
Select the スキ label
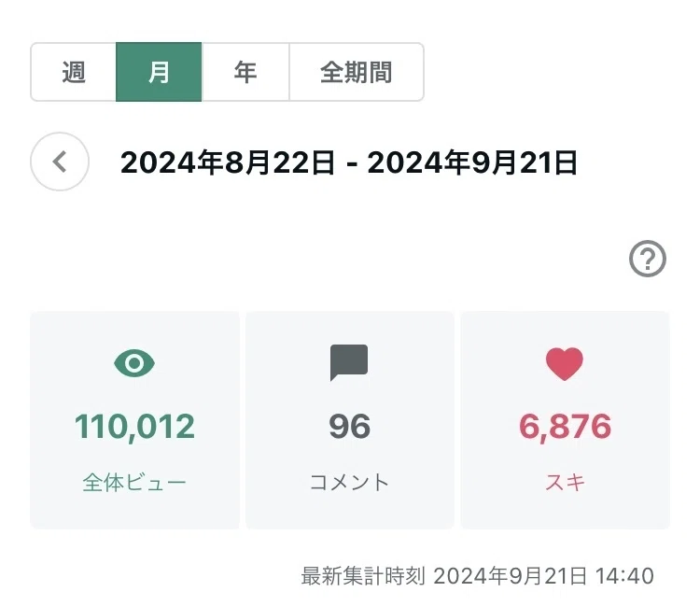[x=565, y=483]
